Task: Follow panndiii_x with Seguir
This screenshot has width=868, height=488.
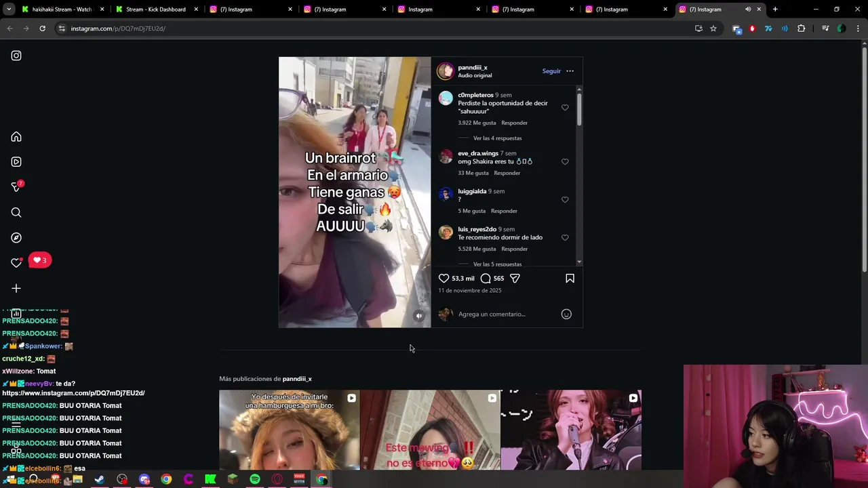Action: [x=551, y=71]
